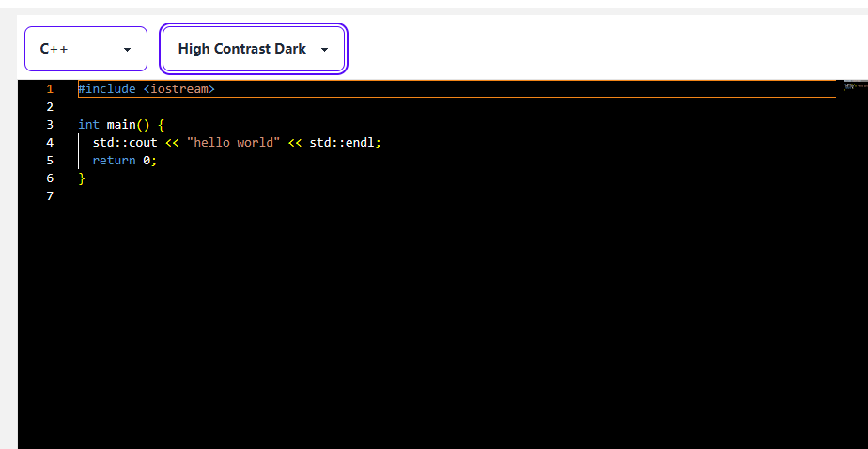The height and width of the screenshot is (449, 868).
Task: Click line number 7 in the gutter
Action: pos(50,196)
